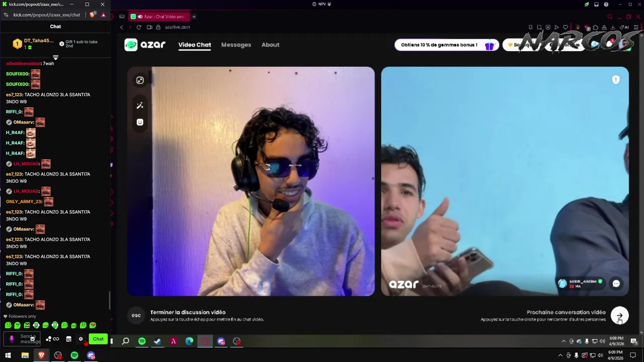
Task: Click the last green emote with heart
Action: (93, 325)
